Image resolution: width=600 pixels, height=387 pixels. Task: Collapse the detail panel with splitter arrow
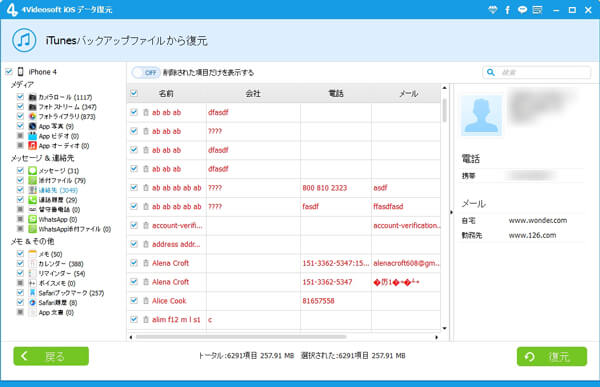451,212
